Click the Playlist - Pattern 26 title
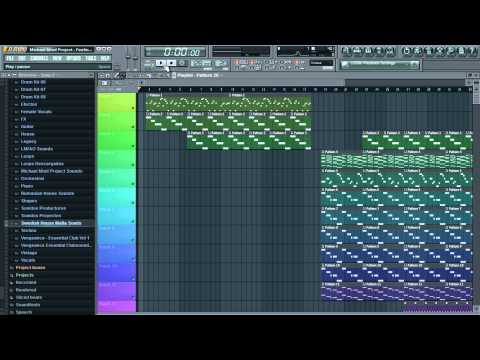The width and height of the screenshot is (480, 360). coord(198,75)
